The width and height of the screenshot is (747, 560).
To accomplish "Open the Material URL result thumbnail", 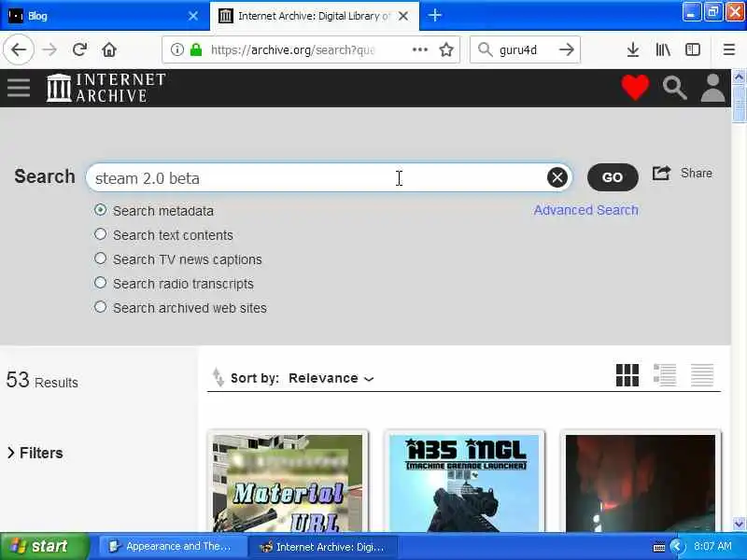I will click(x=288, y=482).
